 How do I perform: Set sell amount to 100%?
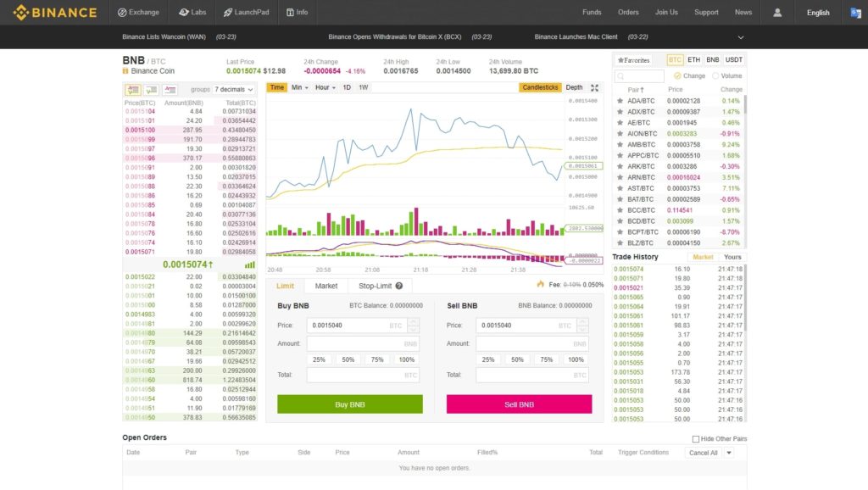[576, 359]
